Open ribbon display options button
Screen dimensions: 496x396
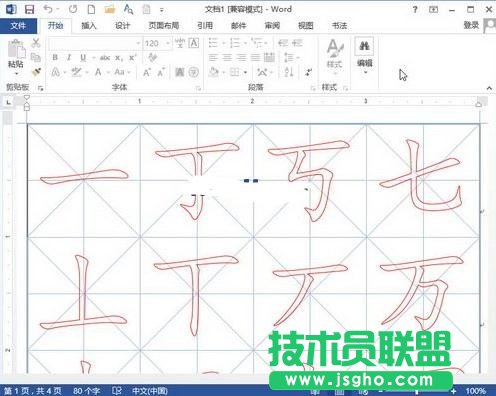(x=433, y=9)
